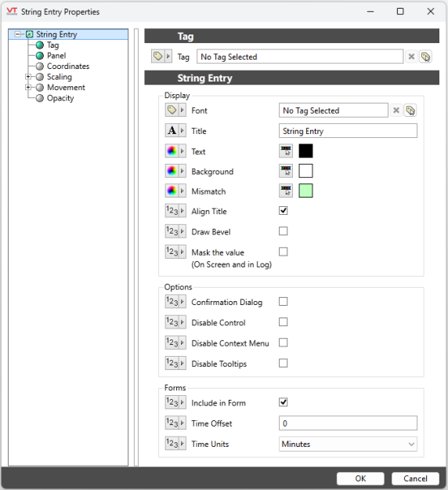Click the green Mismatch color swatch
This screenshot has height=490, width=448.
(305, 191)
